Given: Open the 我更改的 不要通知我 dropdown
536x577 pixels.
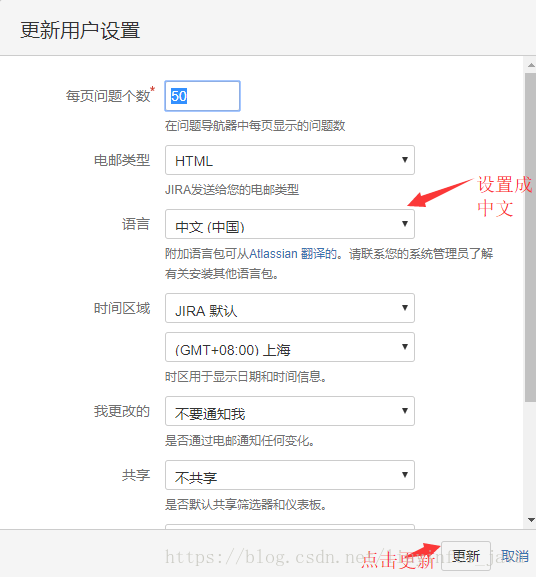Looking at the screenshot, I should [290, 411].
